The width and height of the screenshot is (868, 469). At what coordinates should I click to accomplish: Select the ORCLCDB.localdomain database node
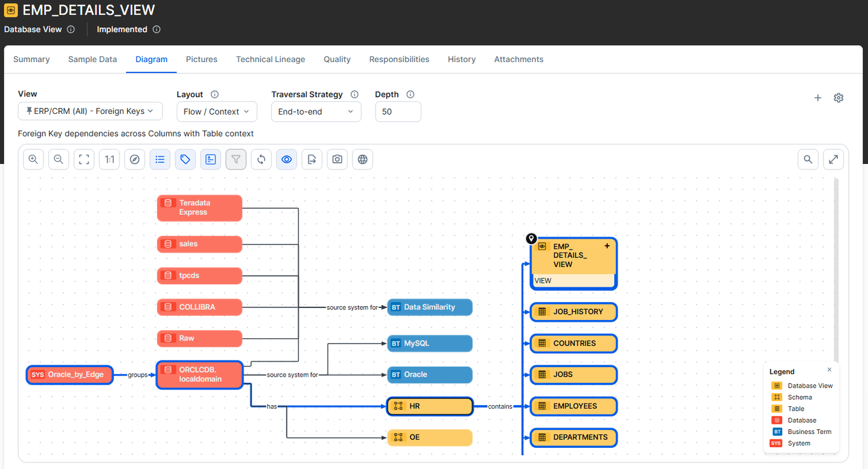[200, 374]
